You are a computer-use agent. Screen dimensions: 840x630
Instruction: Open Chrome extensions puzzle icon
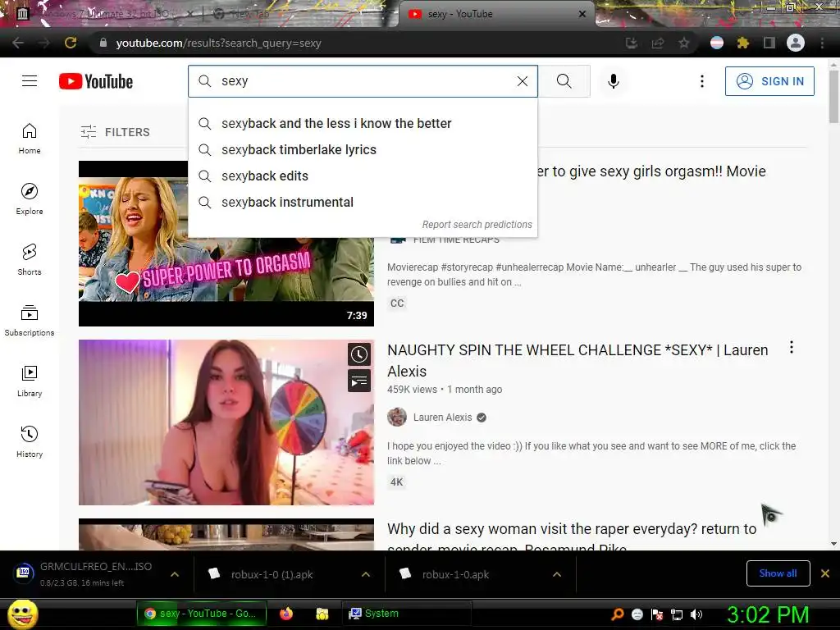coord(742,43)
